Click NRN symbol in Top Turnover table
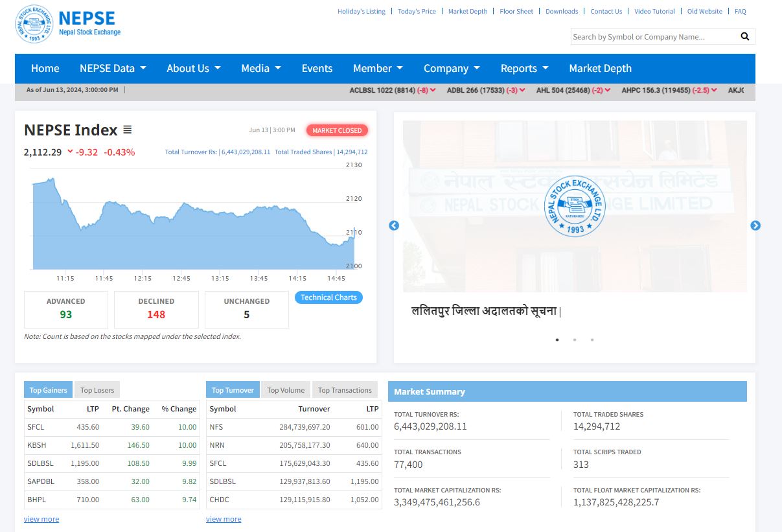 click(217, 445)
